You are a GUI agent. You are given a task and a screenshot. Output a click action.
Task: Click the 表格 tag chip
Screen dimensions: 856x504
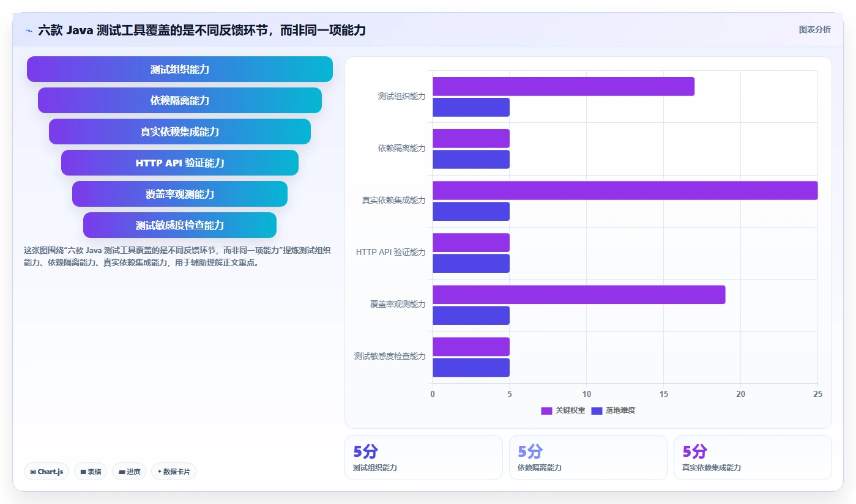tap(91, 472)
